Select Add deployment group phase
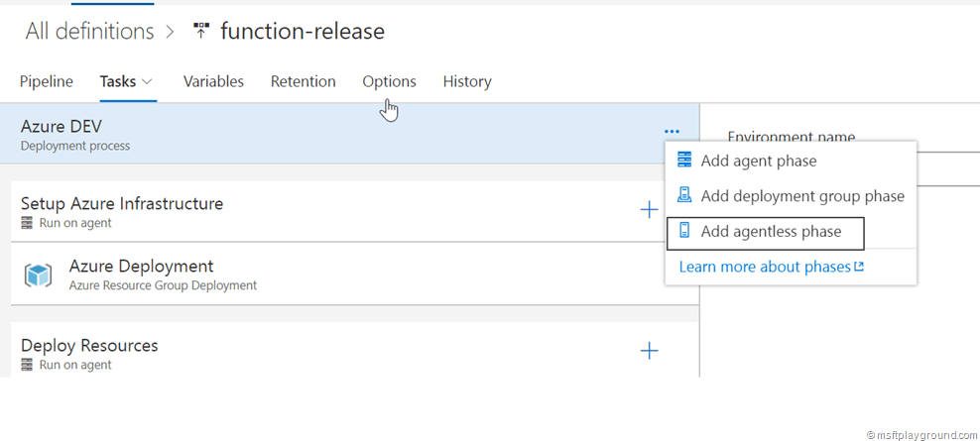Image resolution: width=980 pixels, height=441 pixels. tap(791, 196)
